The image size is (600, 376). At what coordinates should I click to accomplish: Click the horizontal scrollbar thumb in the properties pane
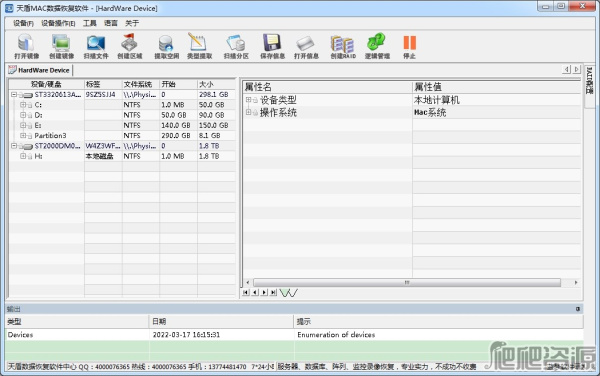tap(407, 283)
